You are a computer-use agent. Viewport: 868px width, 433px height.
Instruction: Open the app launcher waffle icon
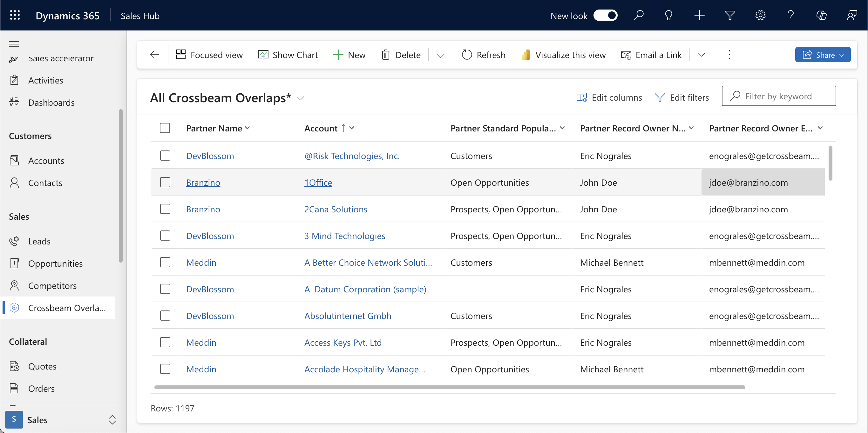click(15, 16)
